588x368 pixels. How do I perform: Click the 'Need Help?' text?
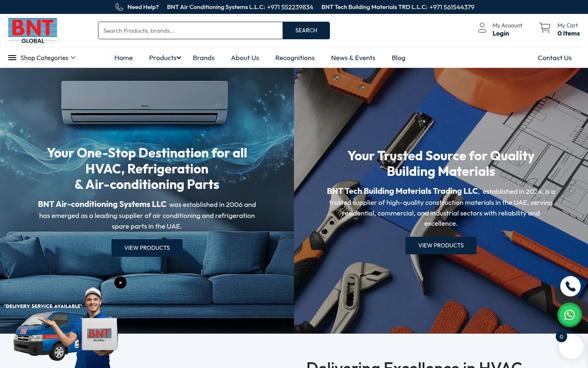(x=143, y=7)
